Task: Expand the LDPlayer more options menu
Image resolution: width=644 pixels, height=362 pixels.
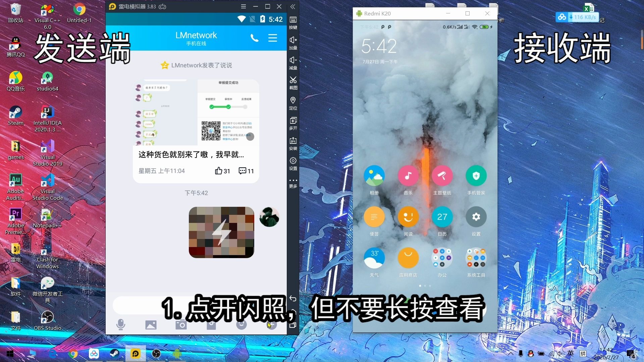Action: point(292,183)
